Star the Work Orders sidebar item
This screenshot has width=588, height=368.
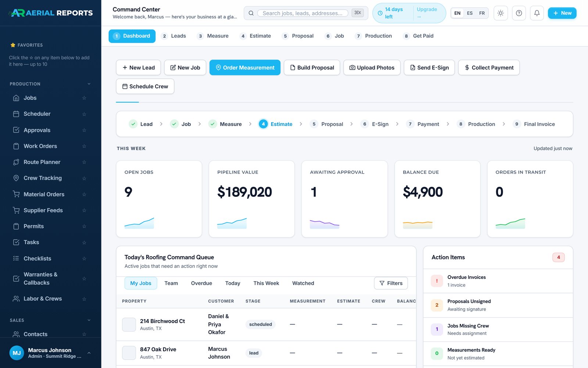[x=84, y=146]
